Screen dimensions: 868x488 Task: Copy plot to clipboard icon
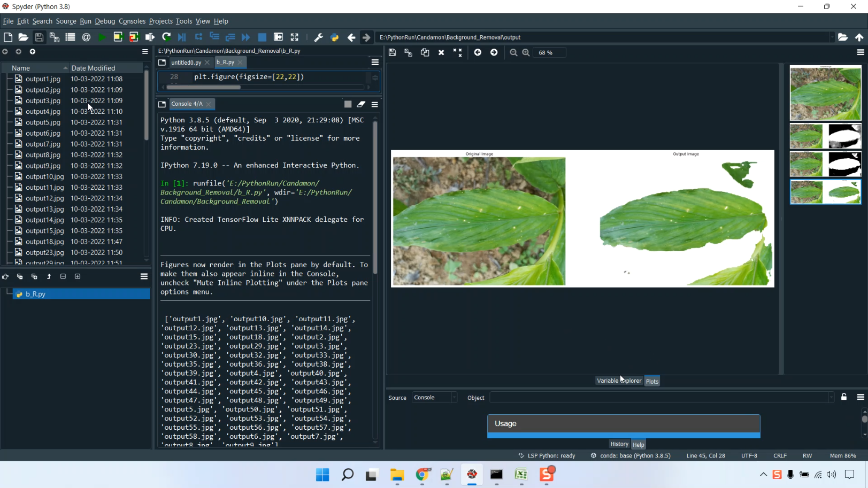coord(425,52)
